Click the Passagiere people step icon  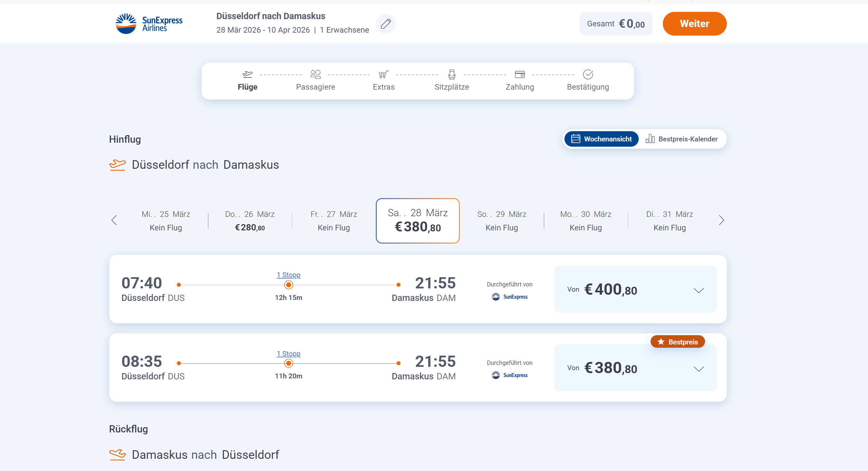click(315, 74)
